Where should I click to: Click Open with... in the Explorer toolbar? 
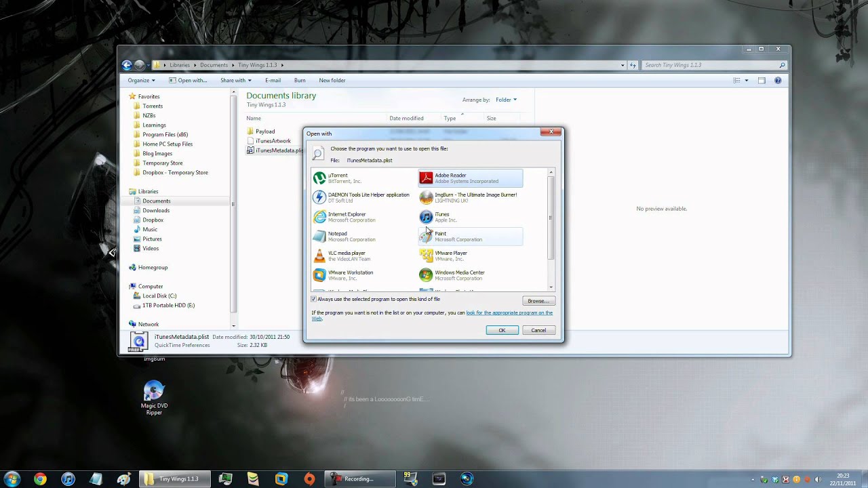(x=188, y=80)
